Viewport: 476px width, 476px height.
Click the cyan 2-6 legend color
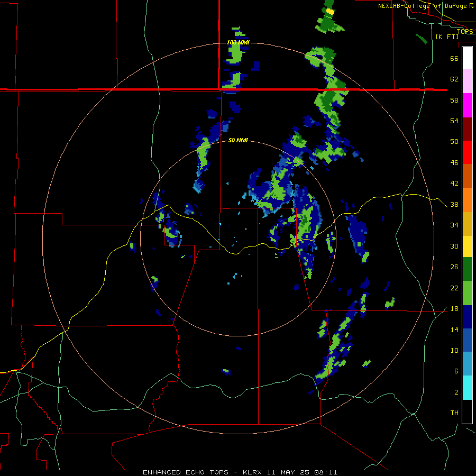[467, 388]
